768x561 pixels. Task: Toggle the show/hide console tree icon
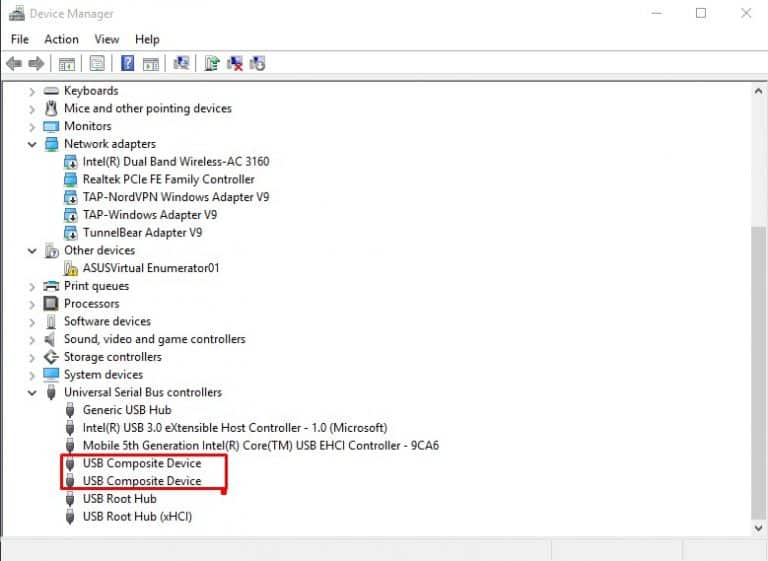pos(67,64)
